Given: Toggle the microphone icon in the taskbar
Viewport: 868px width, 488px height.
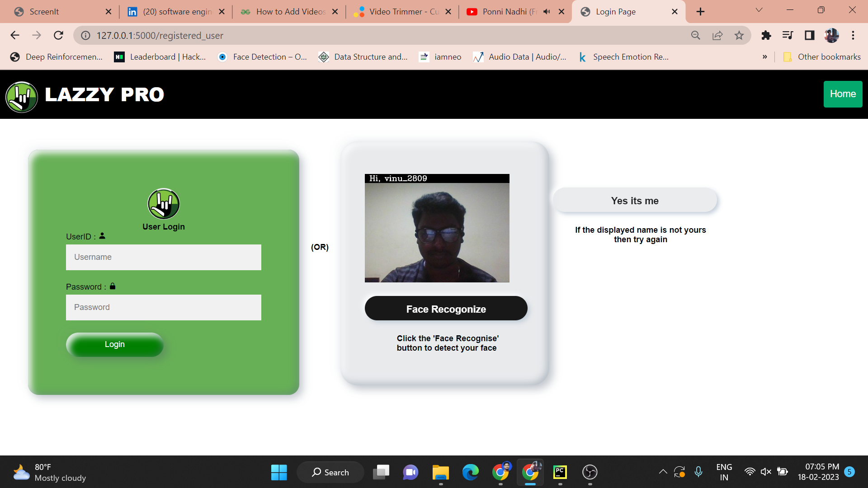Looking at the screenshot, I should click(x=699, y=471).
